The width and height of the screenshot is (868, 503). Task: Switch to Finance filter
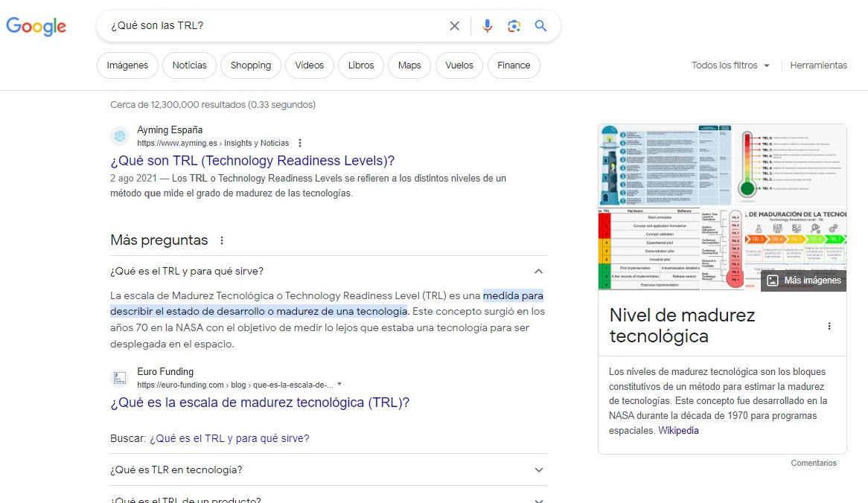pos(514,65)
